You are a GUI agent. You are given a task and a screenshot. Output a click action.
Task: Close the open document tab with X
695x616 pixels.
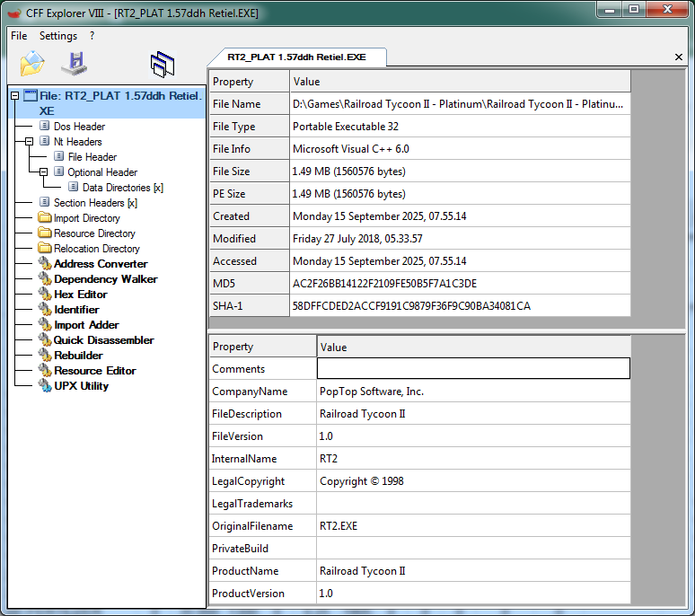click(x=678, y=57)
